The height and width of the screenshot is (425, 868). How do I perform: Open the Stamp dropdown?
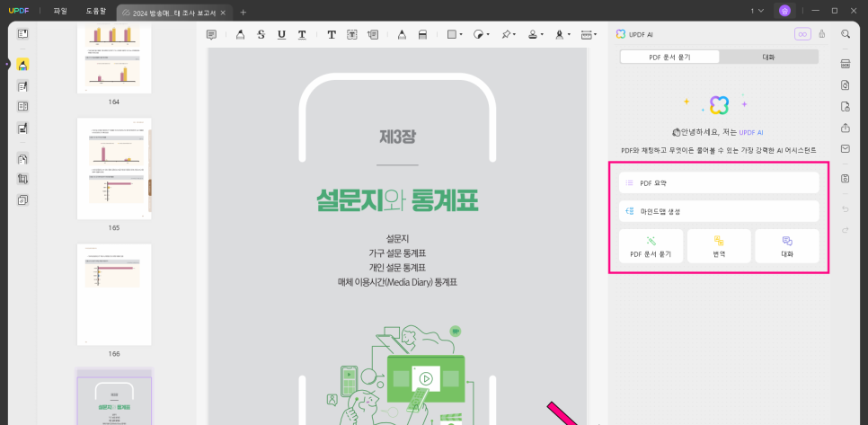pyautogui.click(x=536, y=35)
